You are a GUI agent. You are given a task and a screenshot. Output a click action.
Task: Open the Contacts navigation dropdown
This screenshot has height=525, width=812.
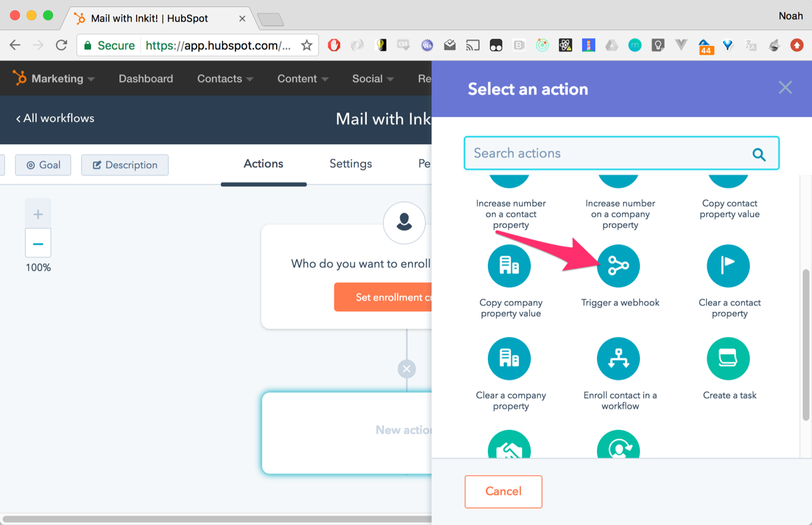[225, 79]
